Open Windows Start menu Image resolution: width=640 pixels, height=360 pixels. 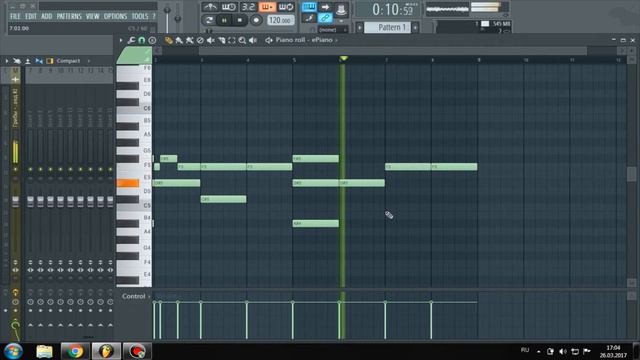click(13, 351)
